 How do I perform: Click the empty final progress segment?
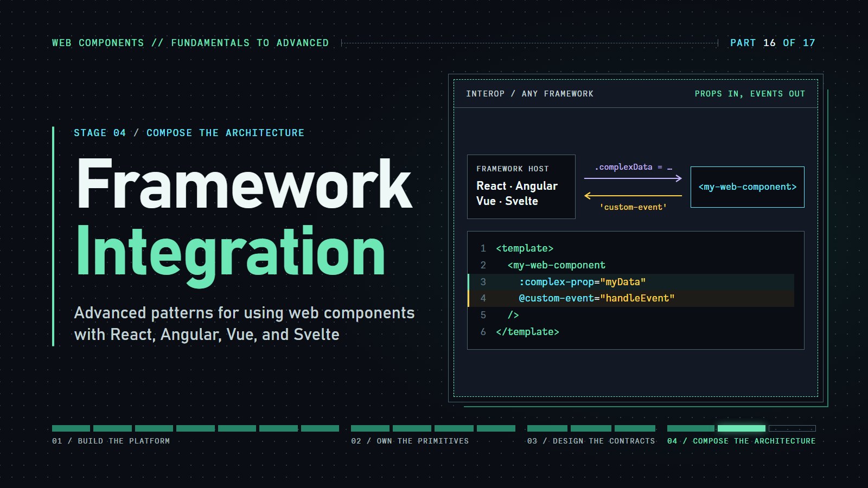(792, 428)
